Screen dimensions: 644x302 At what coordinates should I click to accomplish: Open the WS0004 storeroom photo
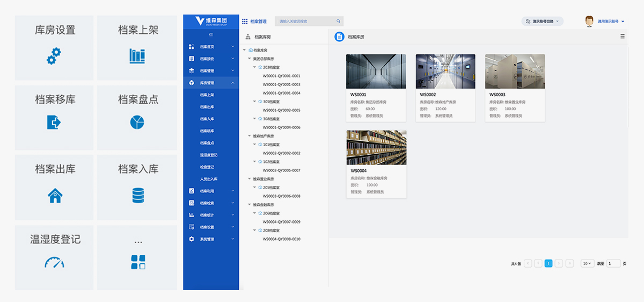pos(376,147)
